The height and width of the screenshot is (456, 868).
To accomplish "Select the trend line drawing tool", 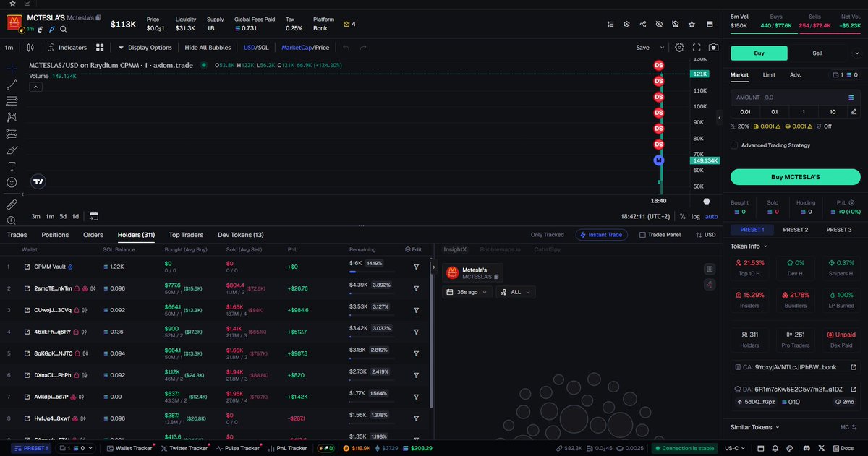I will click(12, 85).
